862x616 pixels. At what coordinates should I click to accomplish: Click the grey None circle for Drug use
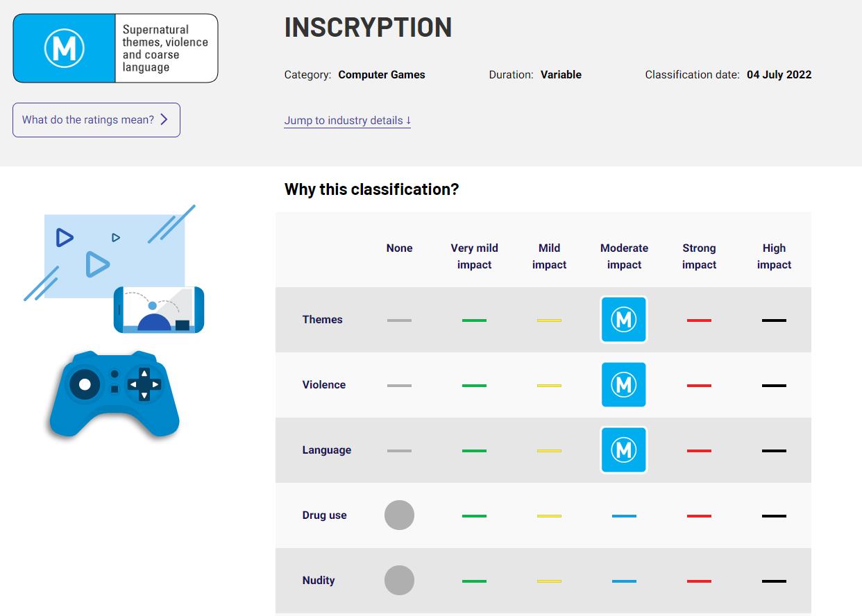(x=399, y=515)
